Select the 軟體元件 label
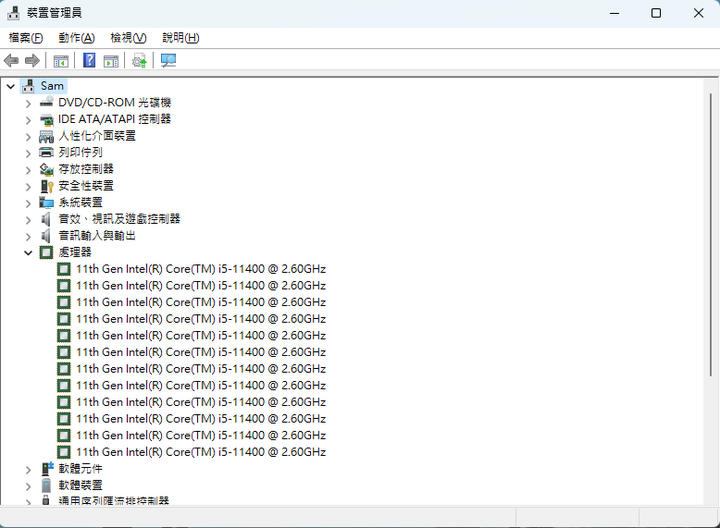Image resolution: width=720 pixels, height=528 pixels. pos(80,468)
